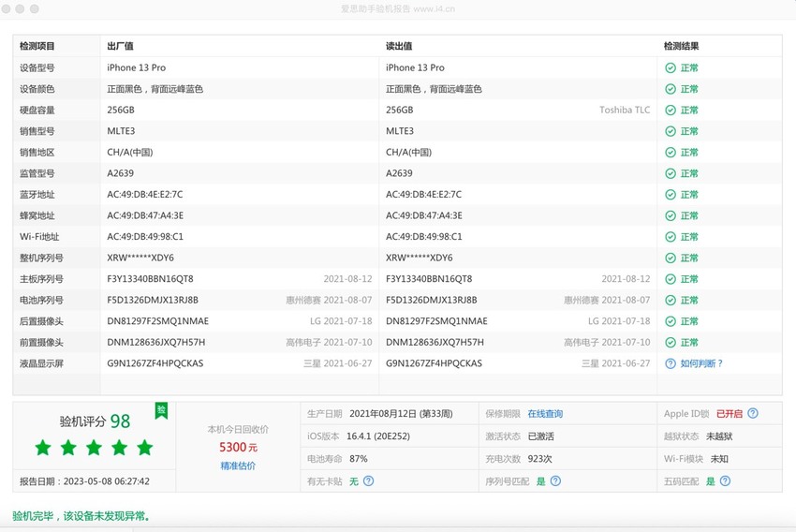The width and height of the screenshot is (796, 532).
Task: Click the green check icon for 前置摄像头
Action: (671, 343)
